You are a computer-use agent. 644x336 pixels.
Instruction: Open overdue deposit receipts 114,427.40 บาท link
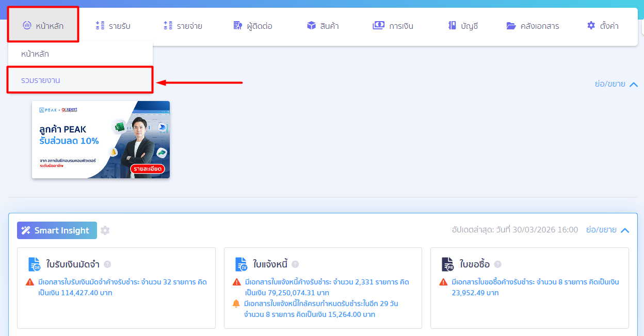pyautogui.click(x=122, y=288)
